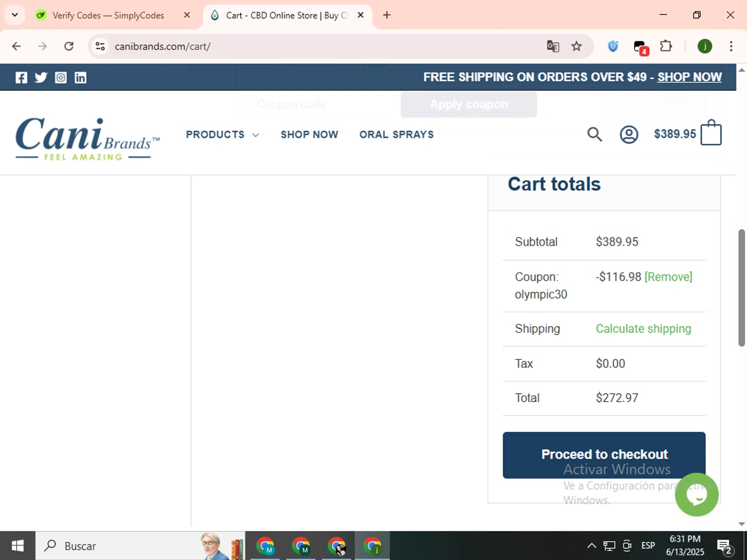Viewport: 747px width, 560px height.
Task: Close the Cart CBD Online Store tab
Action: tap(361, 15)
